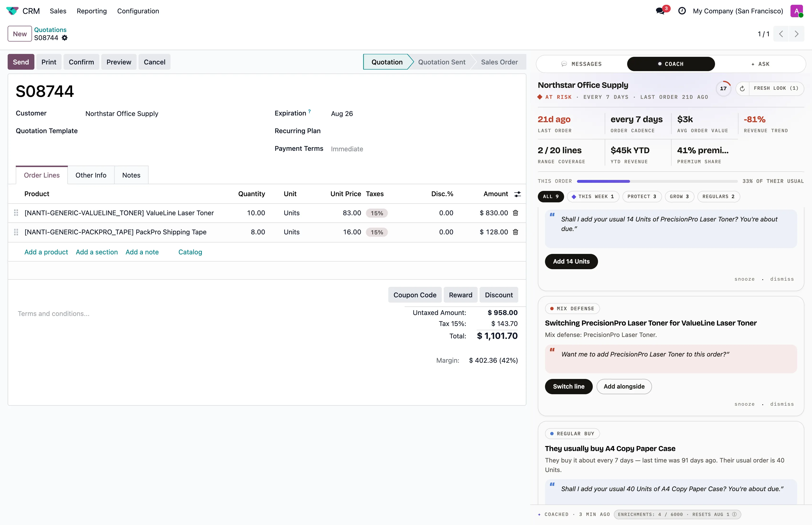
Task: Set status to Quotation stage
Action: (387, 62)
